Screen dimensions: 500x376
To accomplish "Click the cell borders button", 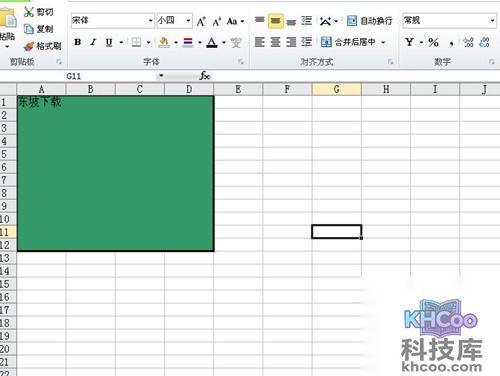I will tap(136, 42).
